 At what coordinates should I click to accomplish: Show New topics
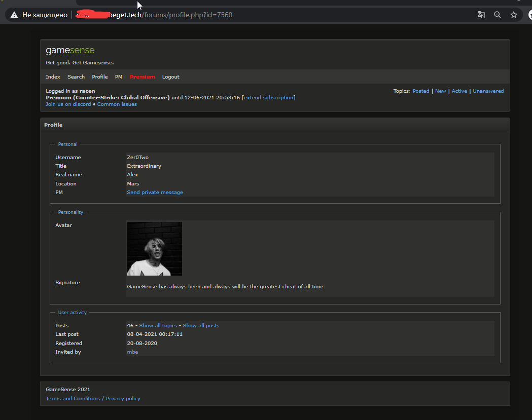point(440,91)
